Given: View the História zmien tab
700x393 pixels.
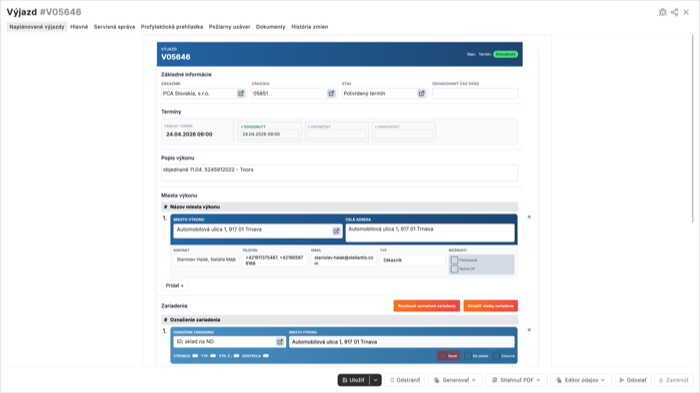Looking at the screenshot, I should [309, 27].
